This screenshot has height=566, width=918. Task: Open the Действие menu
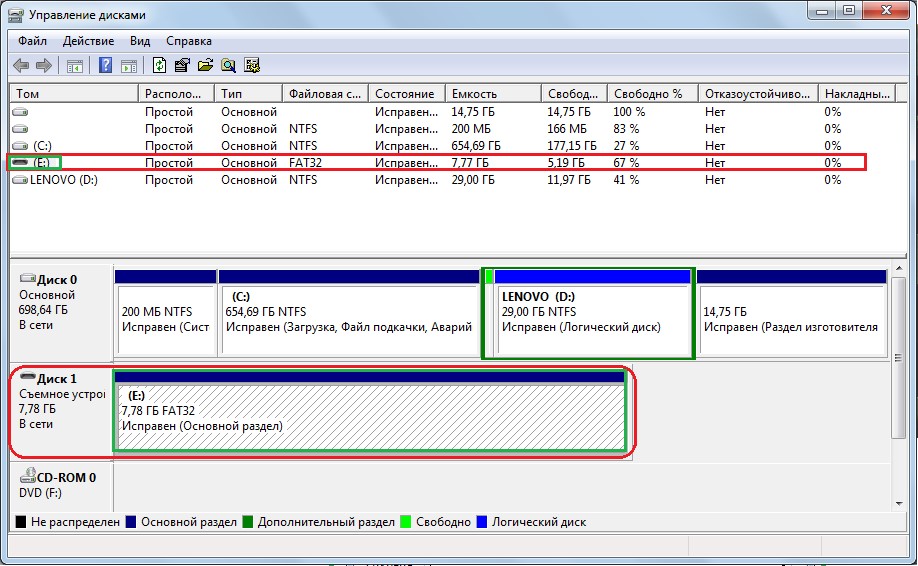pyautogui.click(x=88, y=41)
